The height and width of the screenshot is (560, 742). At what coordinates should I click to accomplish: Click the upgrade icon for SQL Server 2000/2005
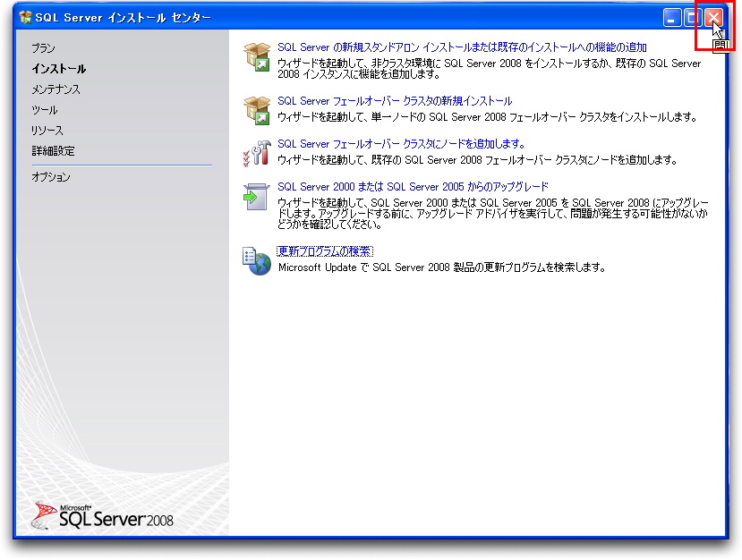pos(257,197)
